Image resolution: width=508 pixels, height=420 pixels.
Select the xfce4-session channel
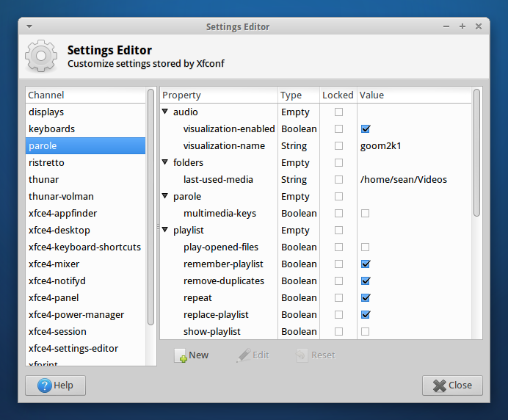click(x=86, y=332)
